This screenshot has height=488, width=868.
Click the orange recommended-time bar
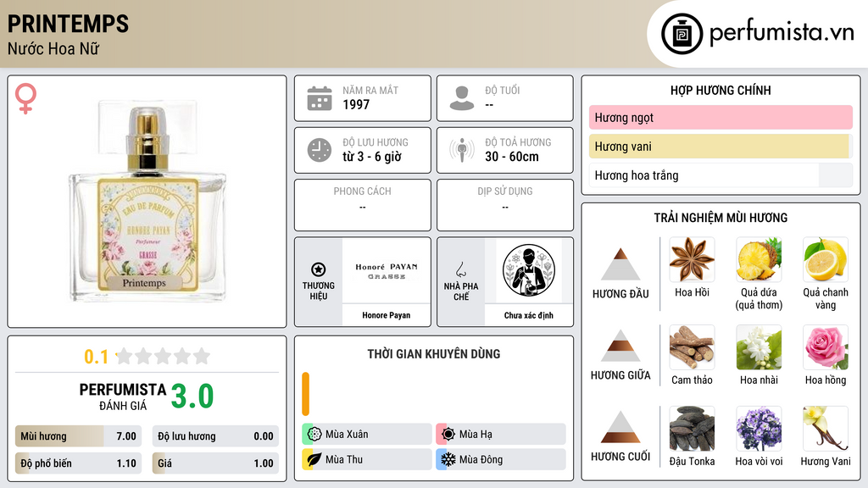pyautogui.click(x=305, y=394)
